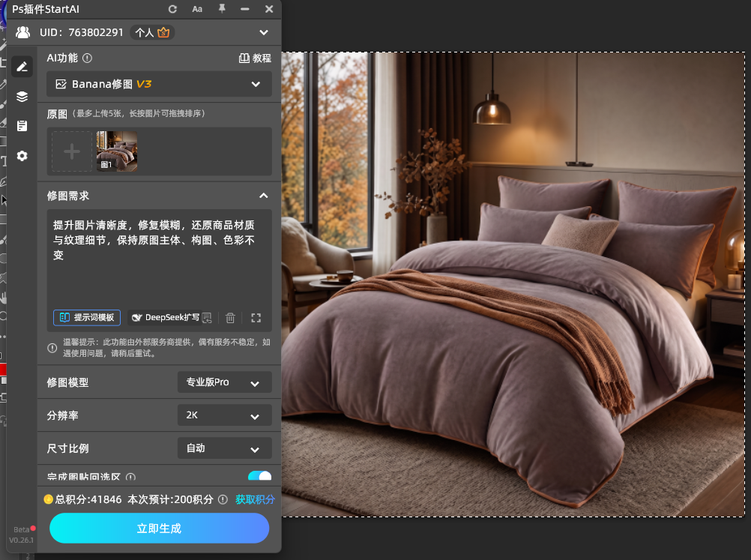Select the pencil edit sidebar icon
The height and width of the screenshot is (560, 751).
tap(22, 67)
